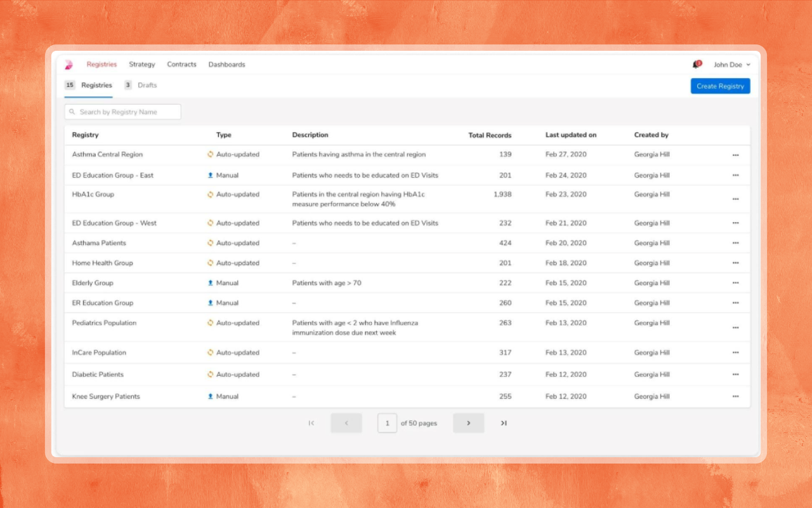Click the Search by Registry Name field
Viewport: 812px width, 508px height.
(123, 112)
